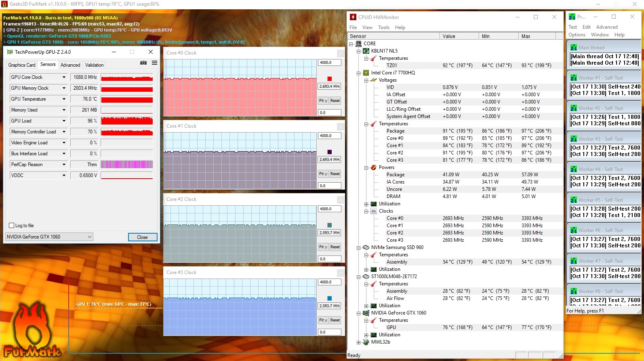Select the KBLN17 NL5 motherboard icon
This screenshot has width=644, height=361.
(366, 51)
